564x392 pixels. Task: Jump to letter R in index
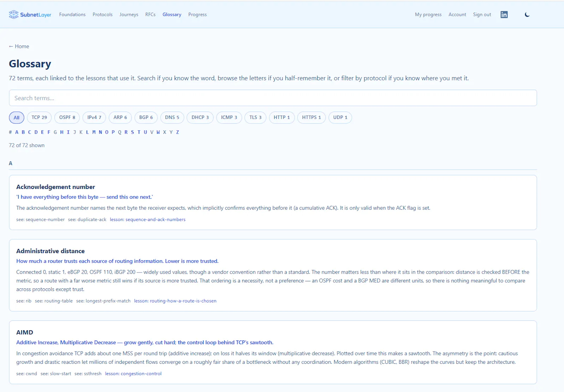(x=126, y=132)
